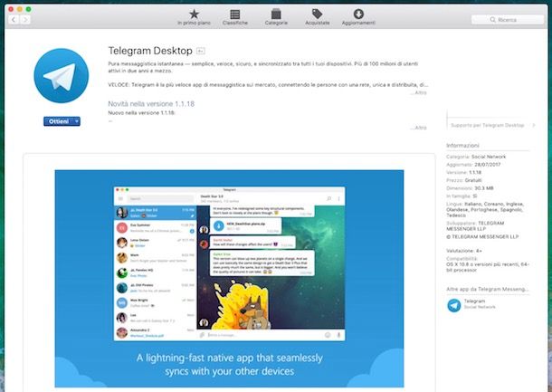Click the Valutazione: 4+ entry

(x=464, y=251)
